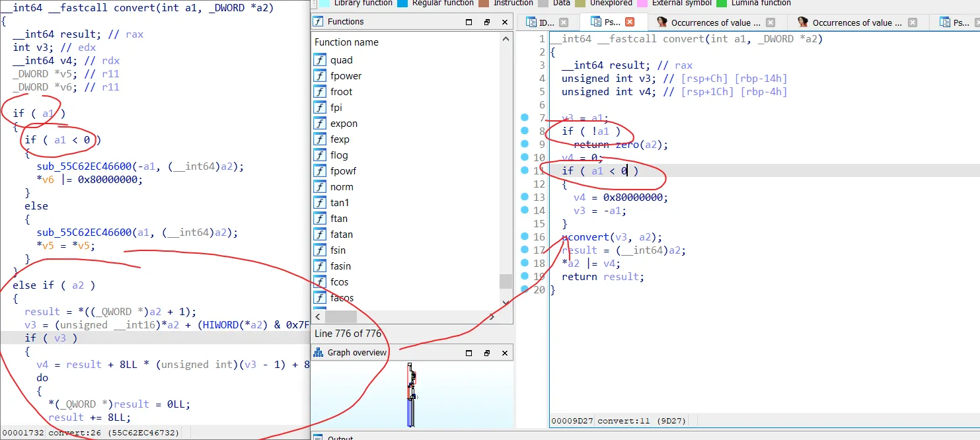Float the Graph overview panel
Screen dimensions: 980x440
[x=486, y=353]
